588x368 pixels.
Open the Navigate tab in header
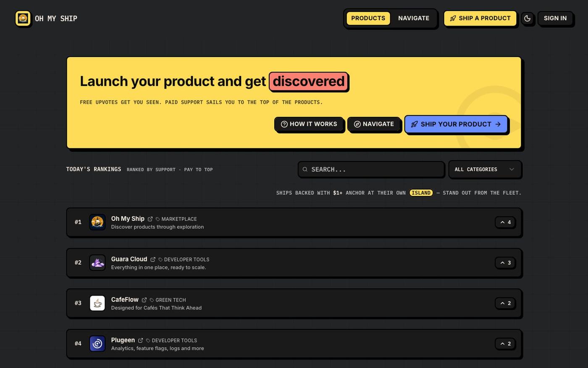(414, 18)
